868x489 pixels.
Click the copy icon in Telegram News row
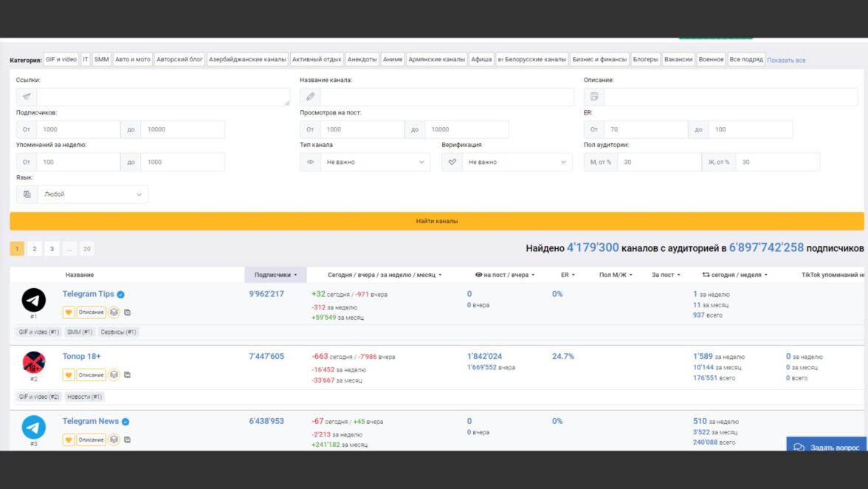127,440
